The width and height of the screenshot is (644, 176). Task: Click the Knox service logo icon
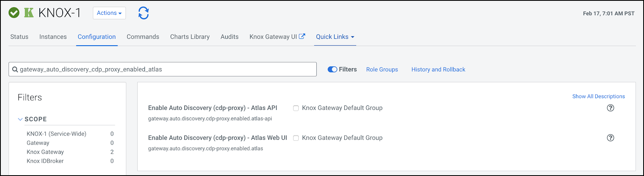coord(29,13)
